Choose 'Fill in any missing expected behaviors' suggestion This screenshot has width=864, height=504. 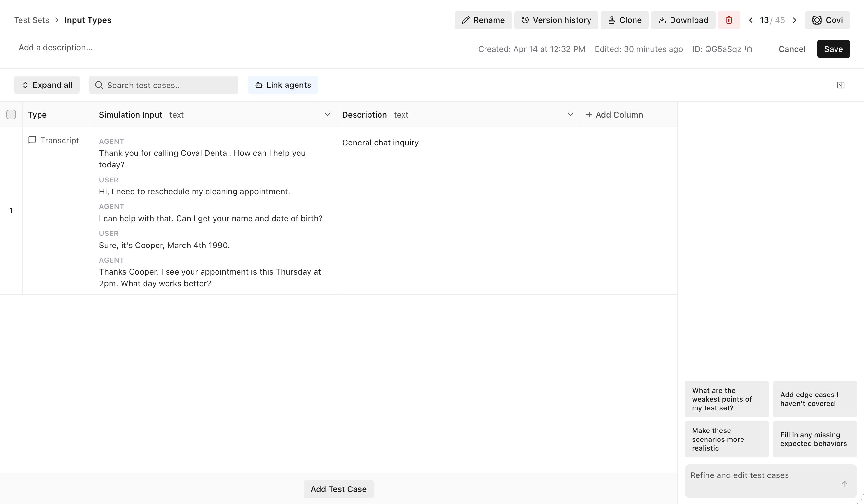pos(815,439)
